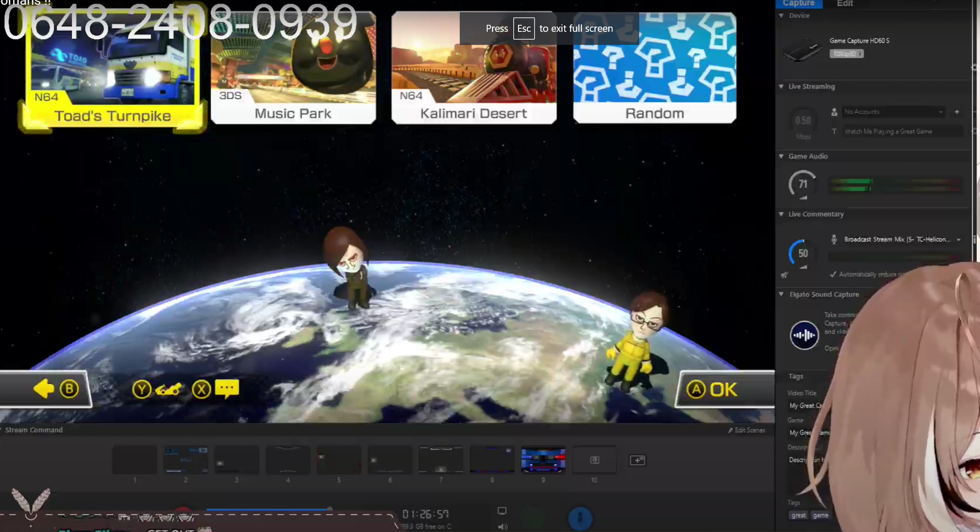Toggle Automatically reduce game volume checkbox
Viewport: 980px width, 532px height.
coord(833,274)
